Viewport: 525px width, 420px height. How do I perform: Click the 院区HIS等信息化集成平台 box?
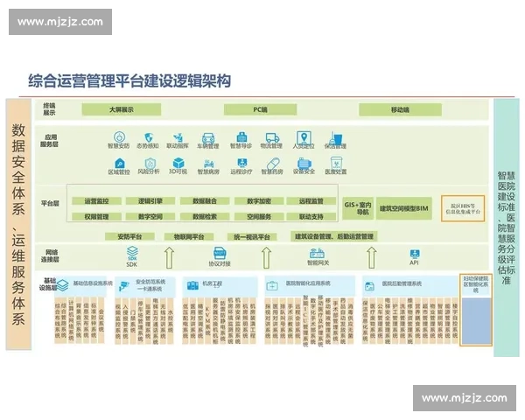click(463, 208)
